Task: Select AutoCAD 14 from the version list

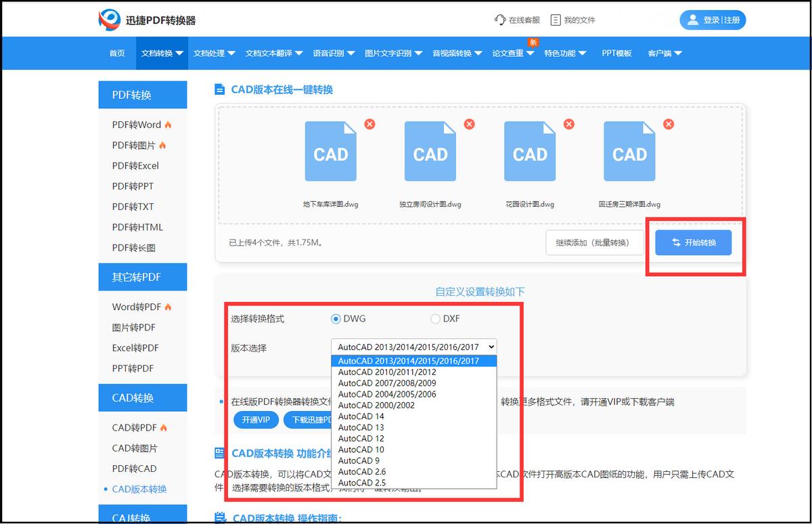Action: (361, 416)
